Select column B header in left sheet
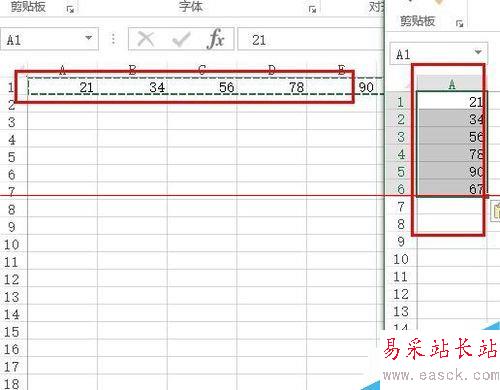Image resolution: width=500 pixels, height=390 pixels. pos(132,70)
